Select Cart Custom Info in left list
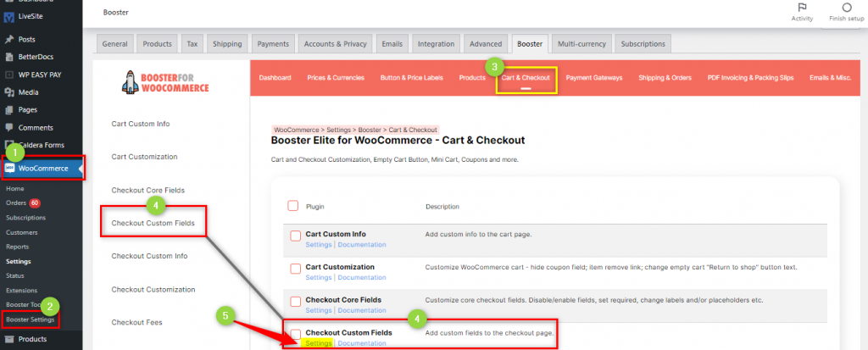Image resolution: width=868 pixels, height=350 pixels. (141, 124)
